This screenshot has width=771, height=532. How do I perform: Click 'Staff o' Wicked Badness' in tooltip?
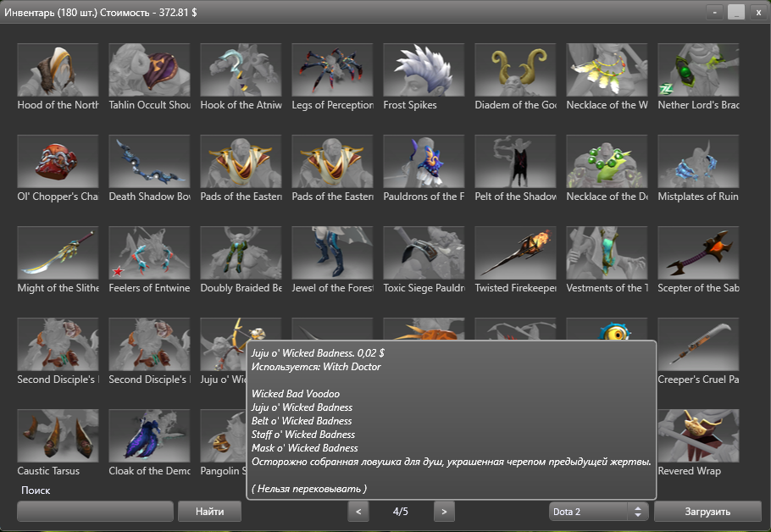303,434
